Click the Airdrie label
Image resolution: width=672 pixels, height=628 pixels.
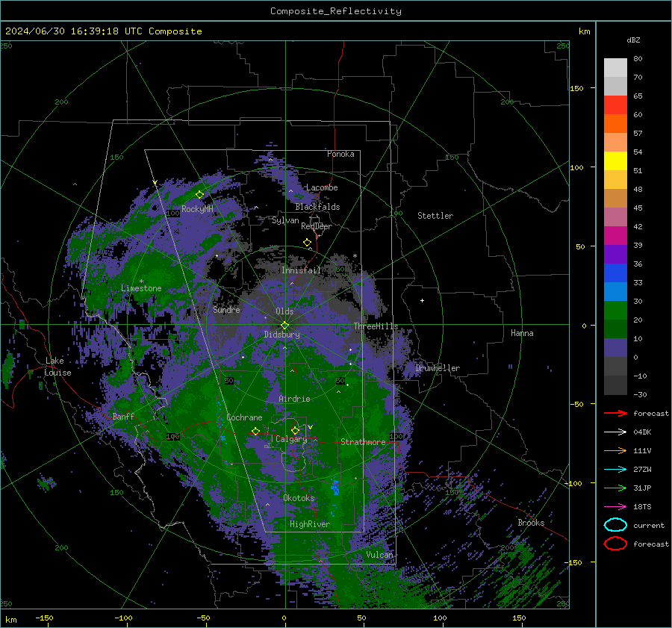(294, 399)
